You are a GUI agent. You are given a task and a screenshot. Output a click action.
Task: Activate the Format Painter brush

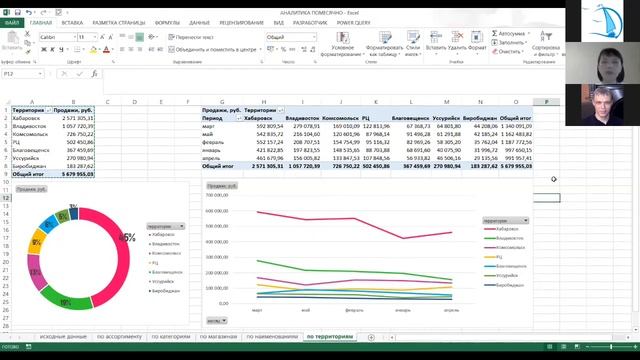(27, 52)
